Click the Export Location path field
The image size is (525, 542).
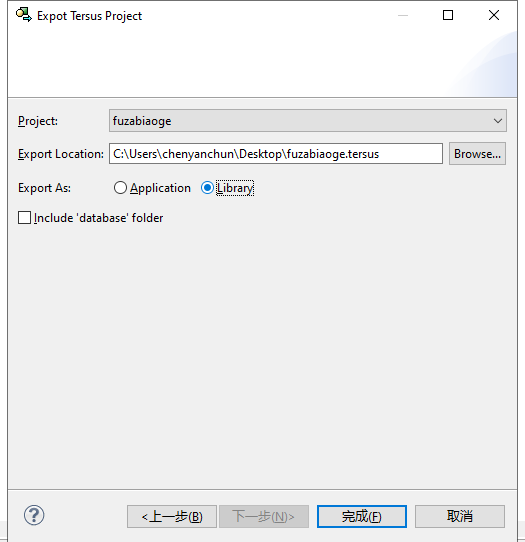[276, 153]
